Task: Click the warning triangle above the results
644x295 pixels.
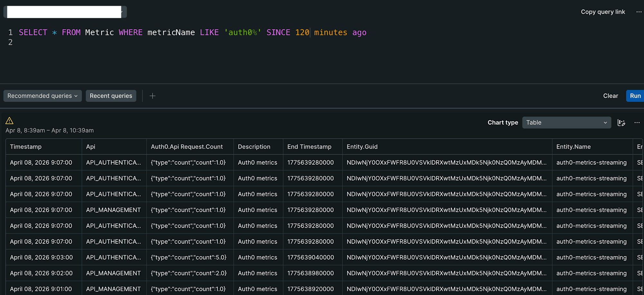Action: point(9,121)
